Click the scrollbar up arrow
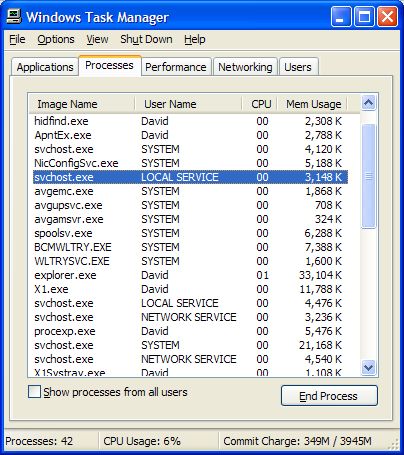Screen dimensions: 404x455 pos(369,103)
